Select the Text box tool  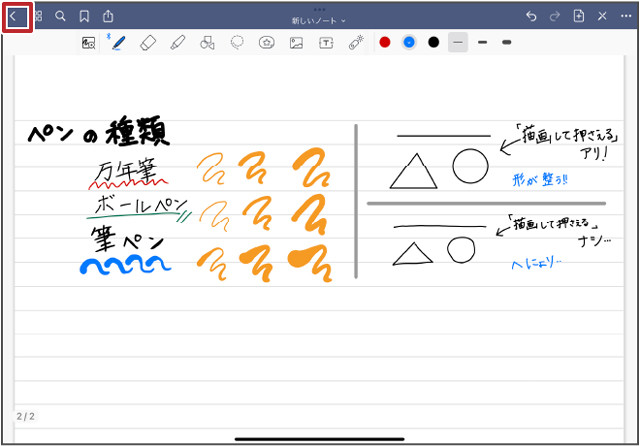(326, 43)
